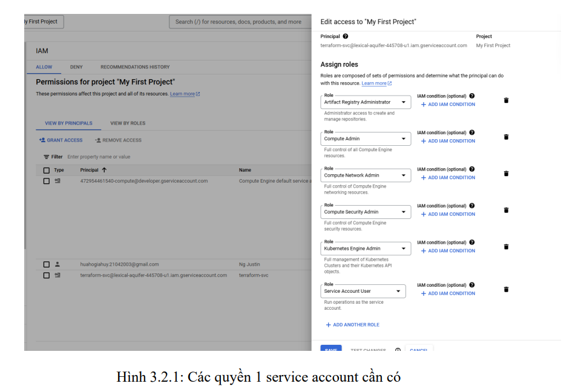
Task: Add IAM condition for Compute Admin role
Action: point(448,141)
